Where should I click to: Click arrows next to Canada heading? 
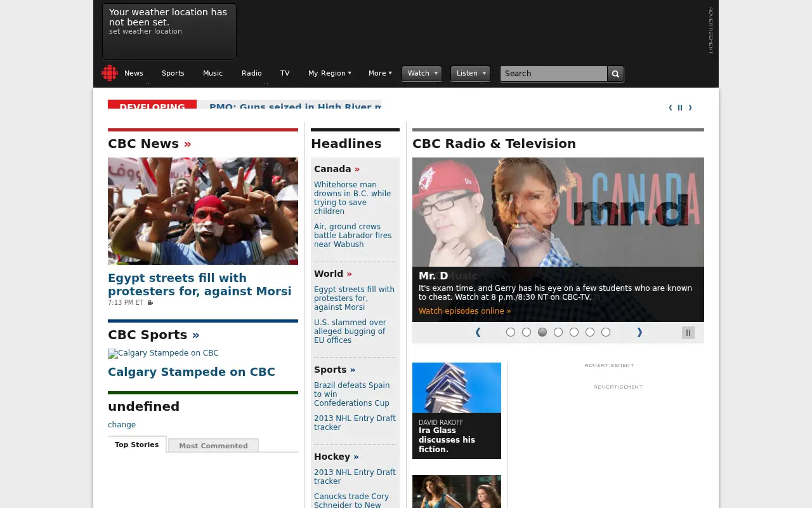(357, 169)
